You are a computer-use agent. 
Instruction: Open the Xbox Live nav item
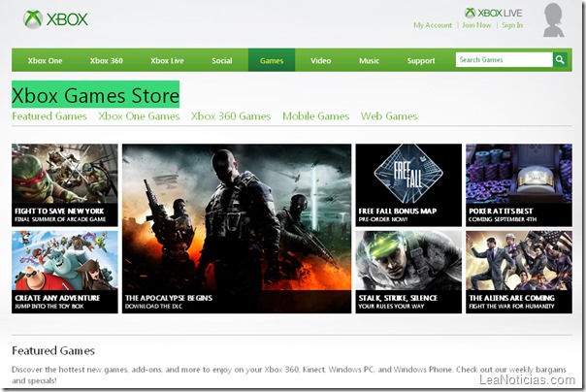click(x=167, y=60)
